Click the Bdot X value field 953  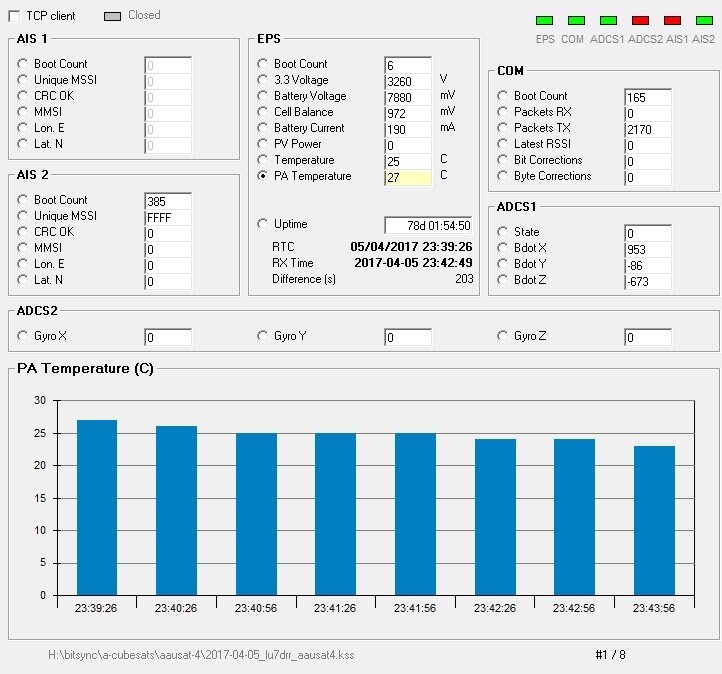[648, 250]
